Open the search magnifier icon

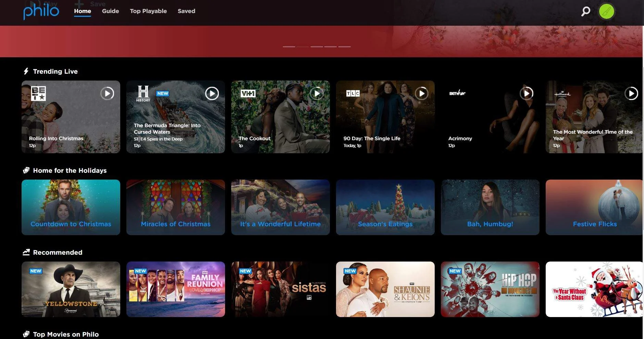point(586,11)
